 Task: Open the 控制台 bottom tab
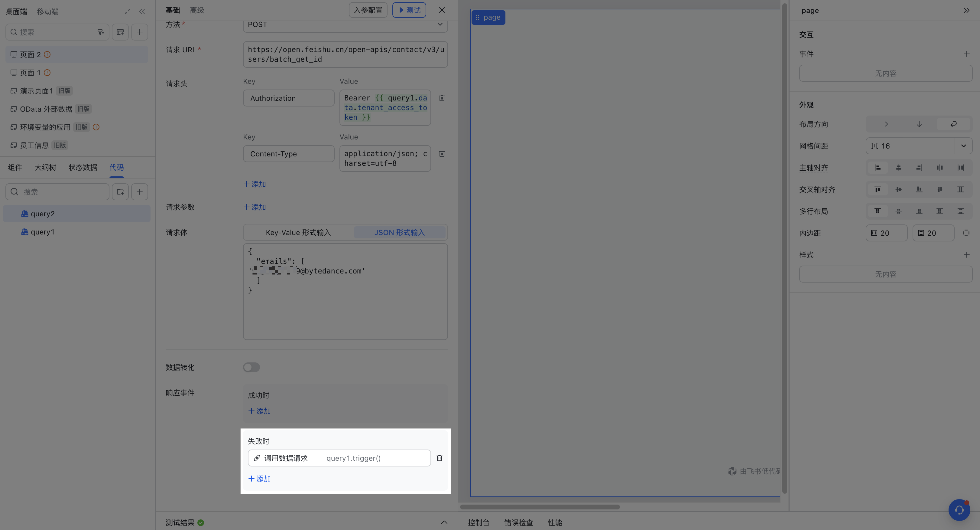coord(479,523)
